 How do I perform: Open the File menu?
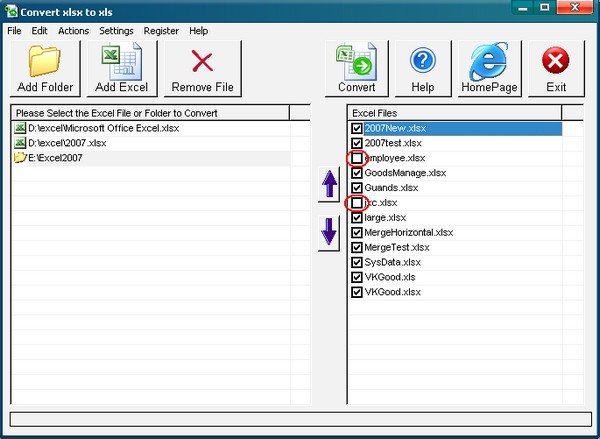[x=14, y=31]
